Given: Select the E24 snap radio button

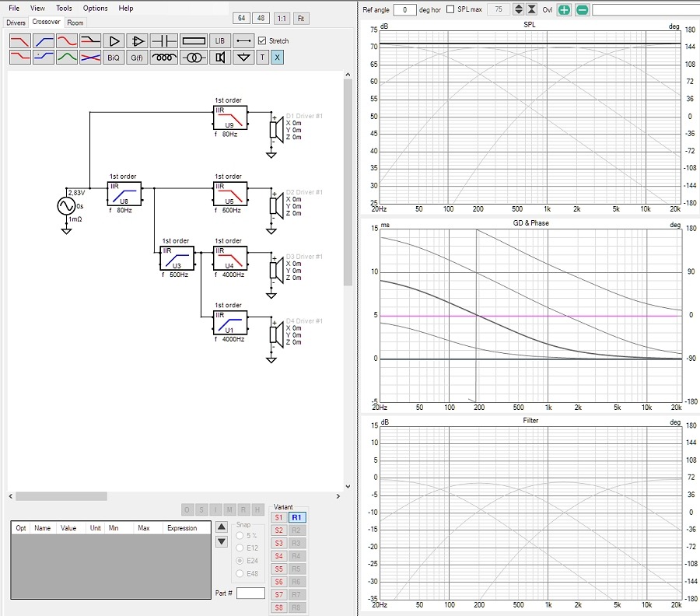Looking at the screenshot, I should 240,561.
